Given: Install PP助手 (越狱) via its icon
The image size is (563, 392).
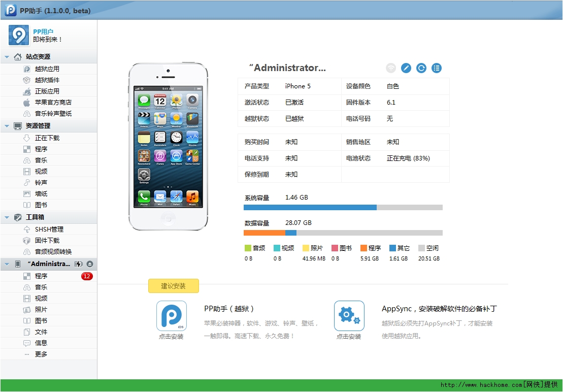Looking at the screenshot, I should coord(172,316).
